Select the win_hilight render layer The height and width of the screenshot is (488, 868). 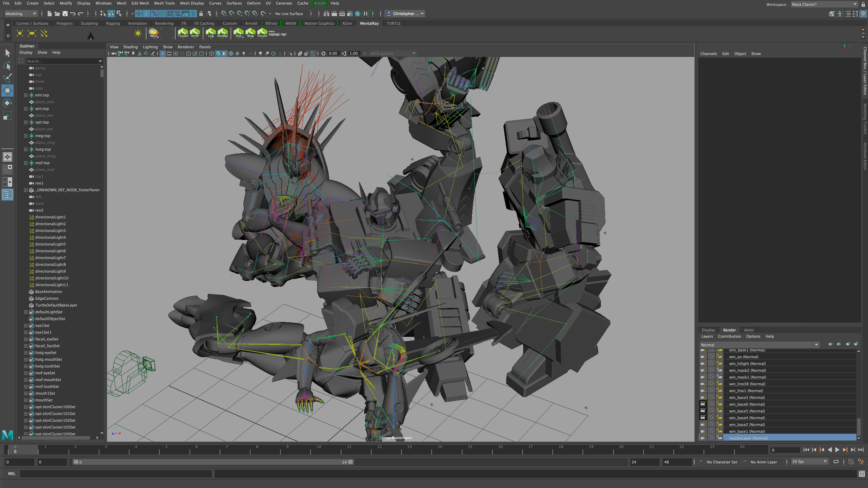click(747, 363)
